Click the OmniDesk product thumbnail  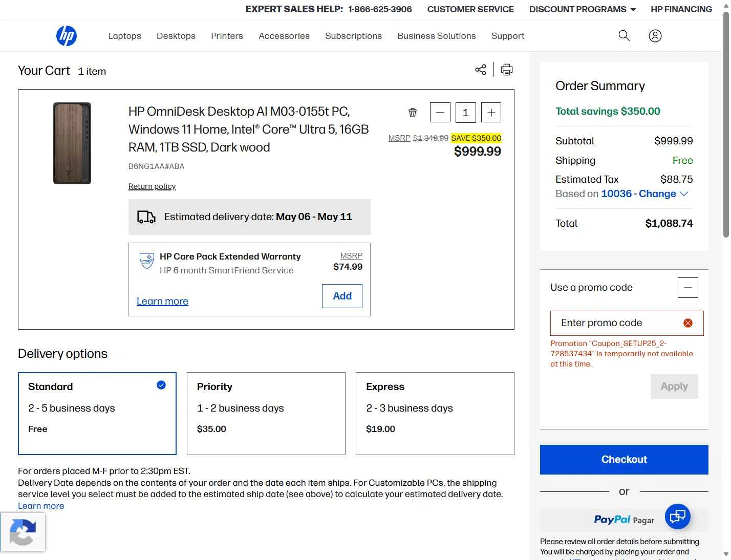72,143
